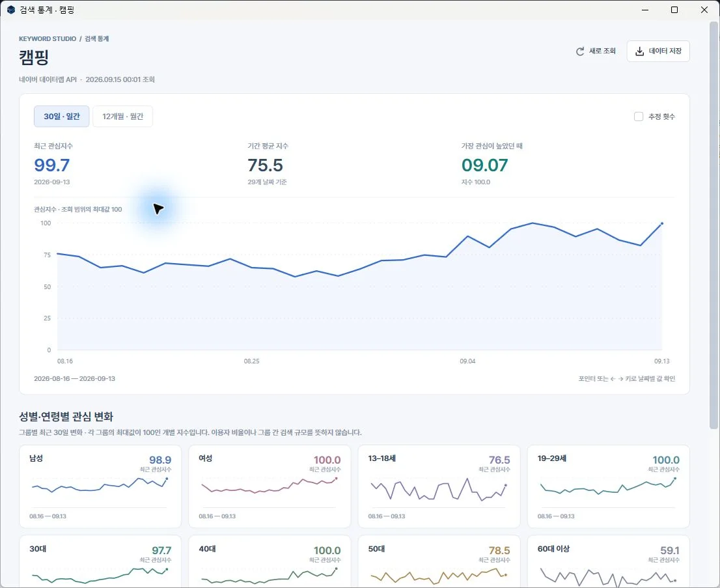The width and height of the screenshot is (720, 588).
Task: Refresh results with the 새로 조회 button
Action: [x=596, y=51]
